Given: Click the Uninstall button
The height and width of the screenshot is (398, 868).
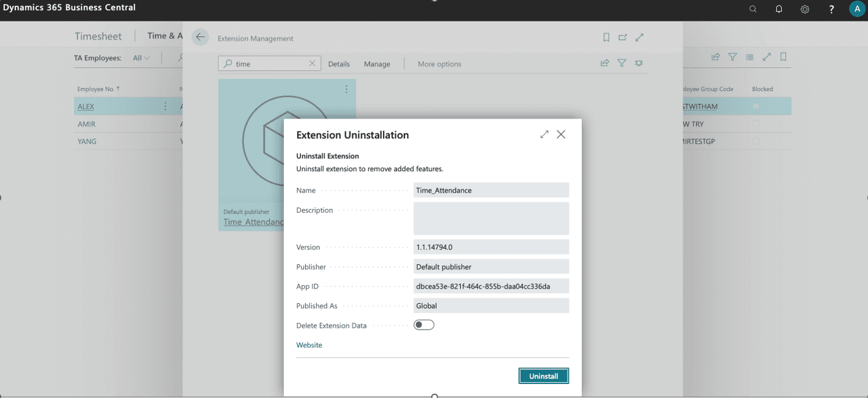Looking at the screenshot, I should coord(543,376).
